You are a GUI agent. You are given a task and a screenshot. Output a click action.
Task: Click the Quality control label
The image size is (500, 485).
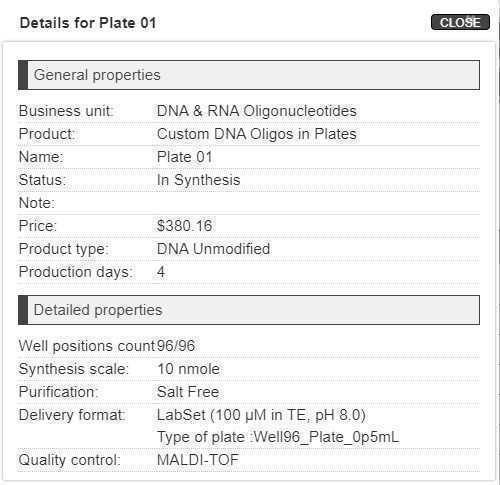pos(69,460)
